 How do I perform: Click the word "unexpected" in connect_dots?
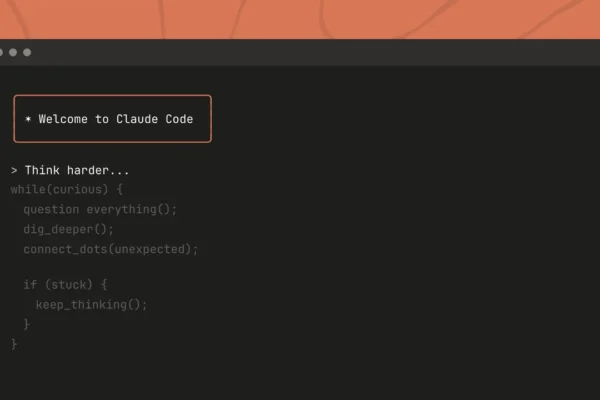coord(155,249)
